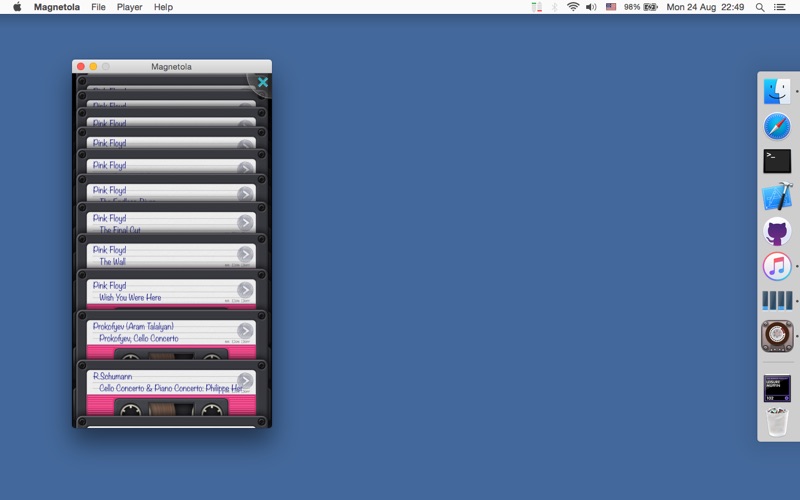Launch Safari from the Dock

pyautogui.click(x=777, y=126)
